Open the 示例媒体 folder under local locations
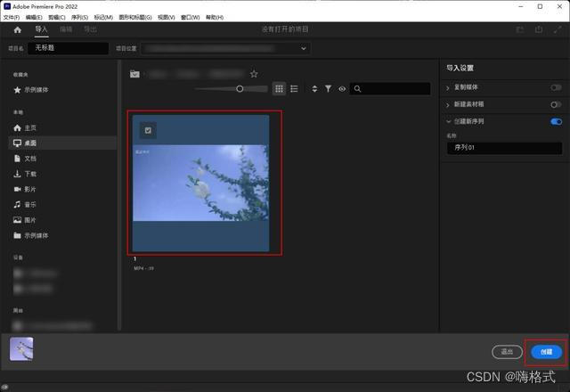The image size is (570, 392). pyautogui.click(x=31, y=235)
